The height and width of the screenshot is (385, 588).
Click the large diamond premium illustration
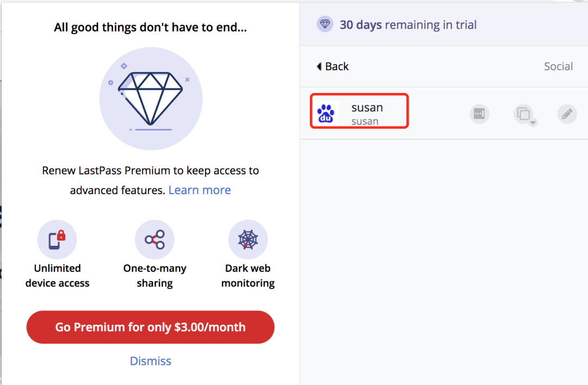click(151, 98)
